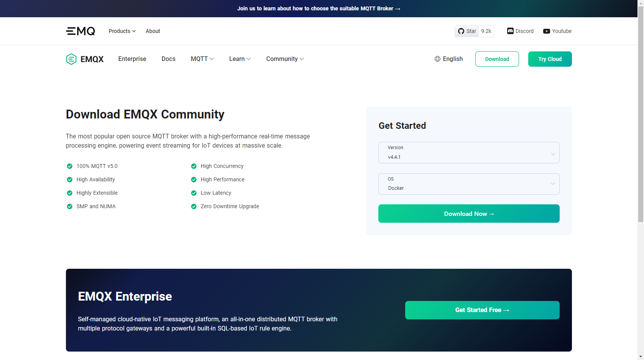
Task: Switch to the Enterprise page
Action: pyautogui.click(x=132, y=59)
